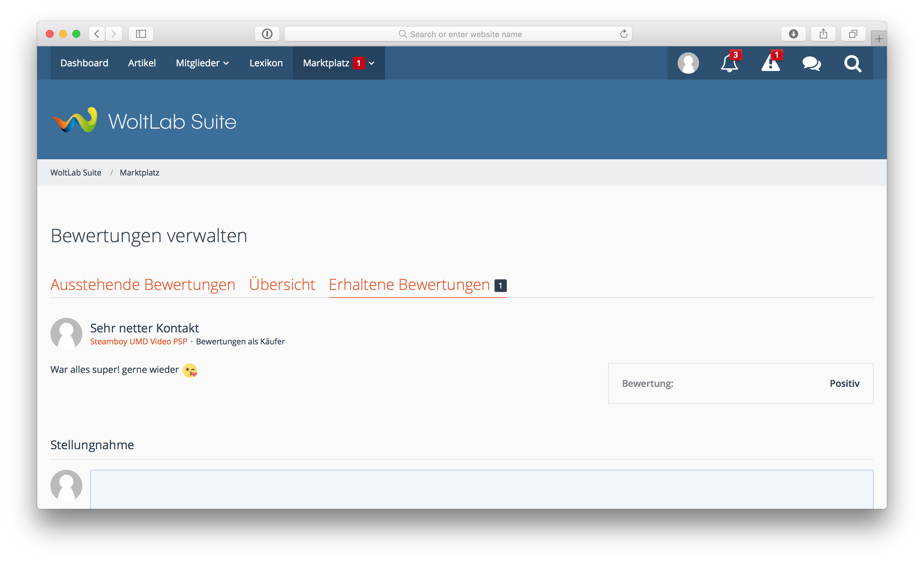This screenshot has height=562, width=924.
Task: Click the page reload icon
Action: click(x=624, y=34)
